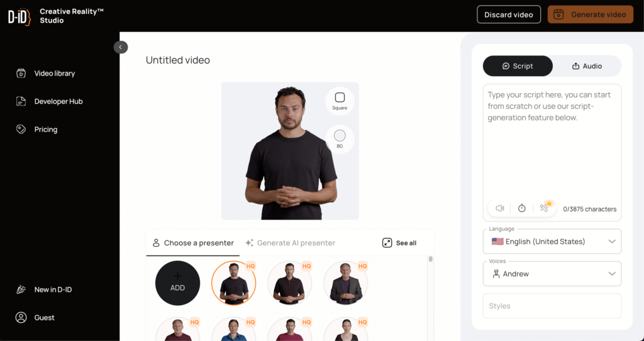Screen dimensions: 644x341
Task: Select the second-row woman in black top
Action: (346, 329)
